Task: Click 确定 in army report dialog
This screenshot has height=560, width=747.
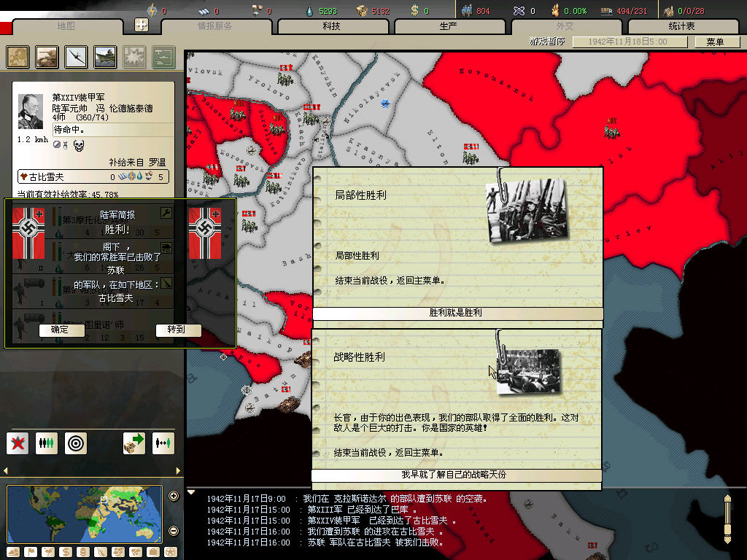Action: pos(61,330)
